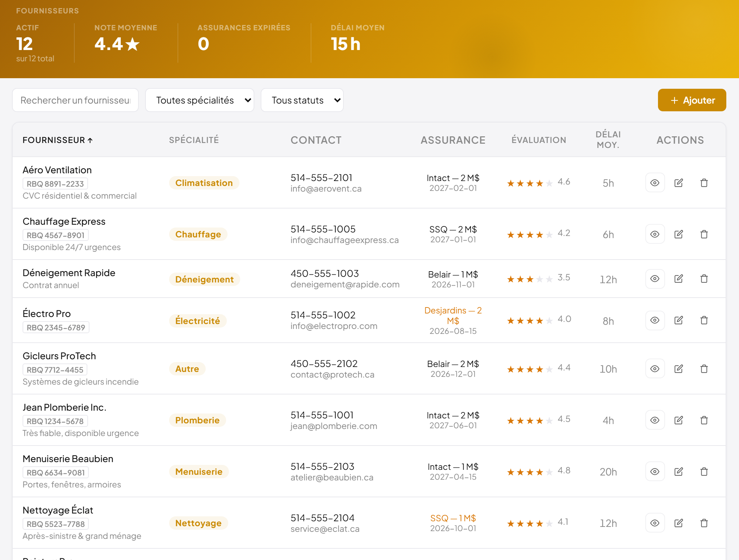Focus the Rechercher un fournisseur search field
Viewport: 739px width, 560px height.
pos(75,100)
